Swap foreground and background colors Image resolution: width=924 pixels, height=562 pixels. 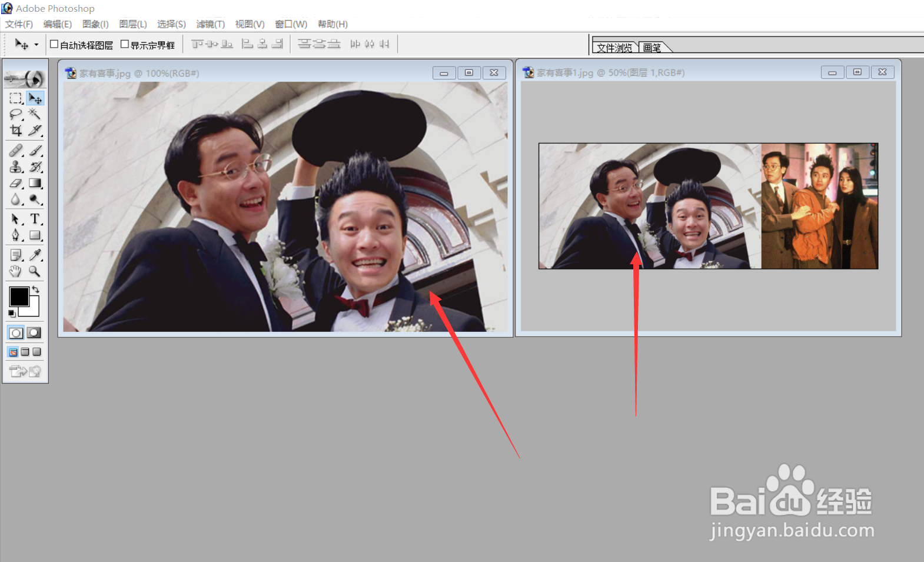pos(36,289)
